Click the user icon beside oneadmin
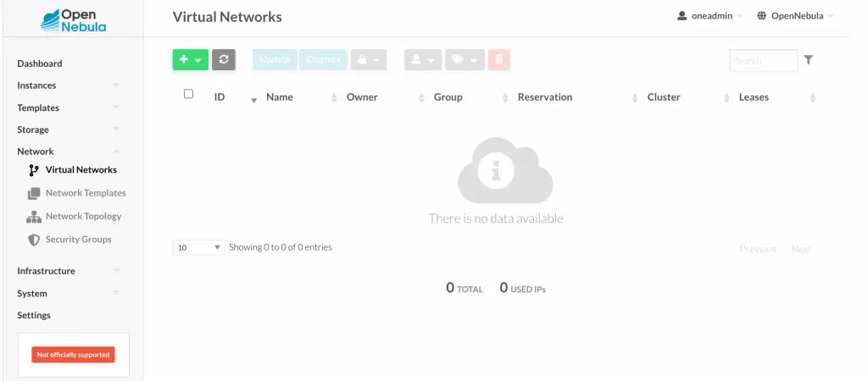 point(682,16)
